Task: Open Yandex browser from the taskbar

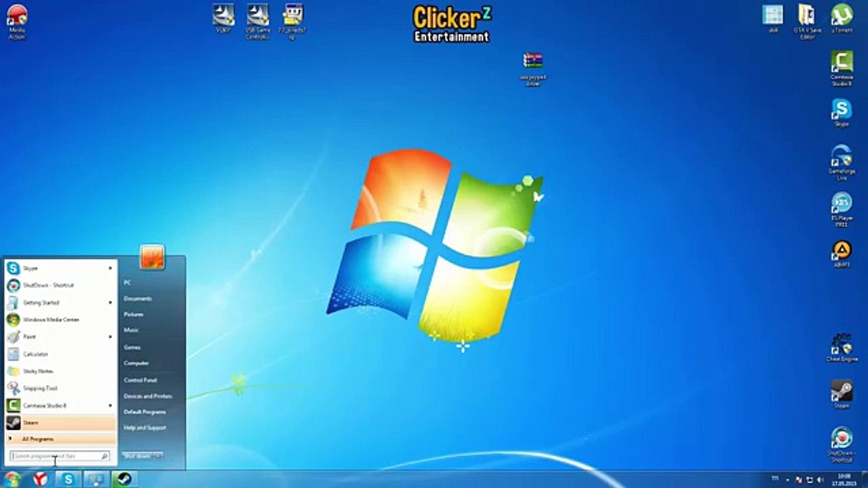Action: [41, 479]
